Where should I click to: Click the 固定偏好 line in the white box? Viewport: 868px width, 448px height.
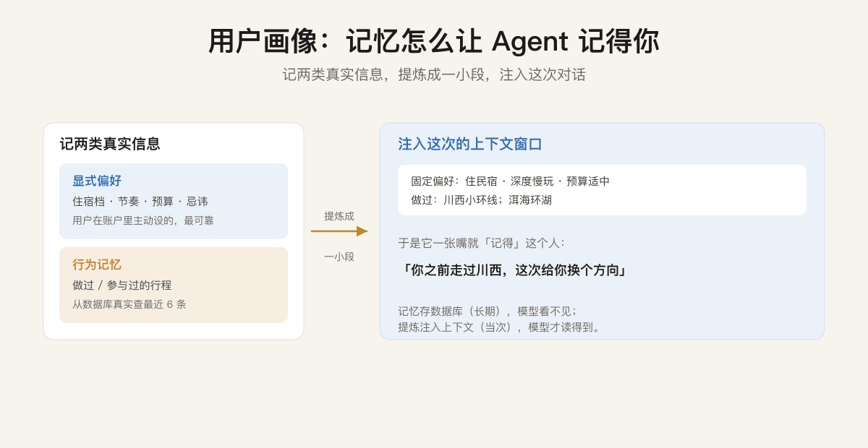511,181
